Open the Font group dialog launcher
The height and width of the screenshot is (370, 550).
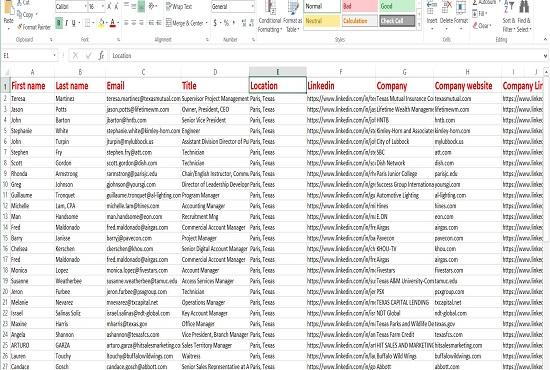tap(119, 40)
